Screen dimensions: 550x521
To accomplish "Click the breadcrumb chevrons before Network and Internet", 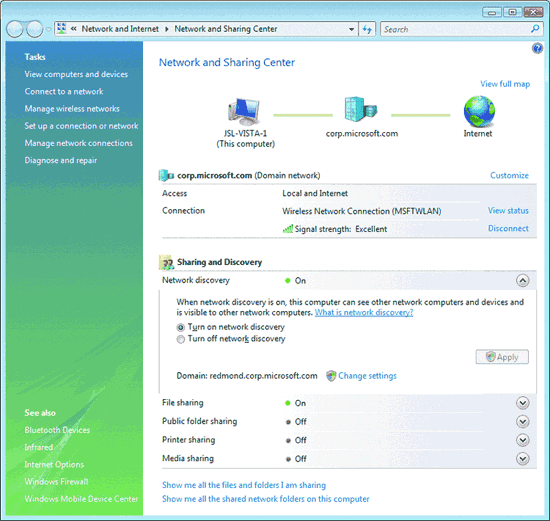I will click(x=74, y=29).
